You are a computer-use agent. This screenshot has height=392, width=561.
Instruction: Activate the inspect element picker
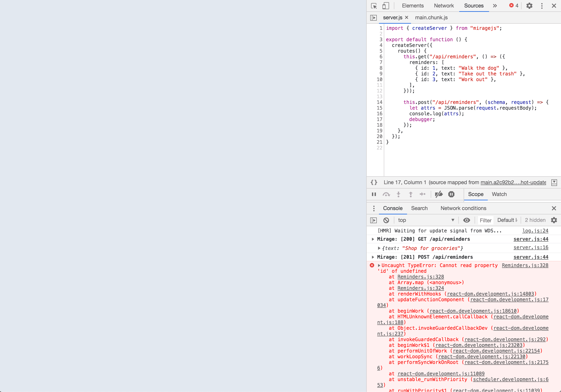(374, 6)
